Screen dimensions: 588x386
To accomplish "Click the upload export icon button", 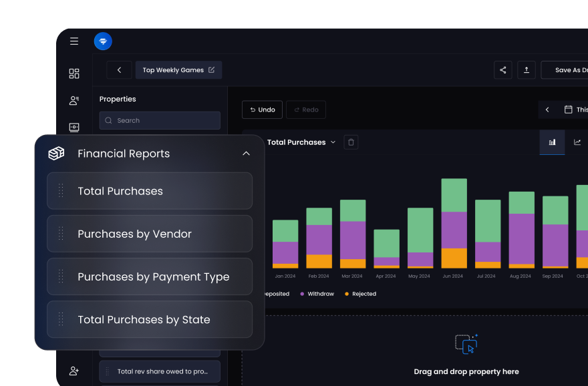I will (526, 70).
